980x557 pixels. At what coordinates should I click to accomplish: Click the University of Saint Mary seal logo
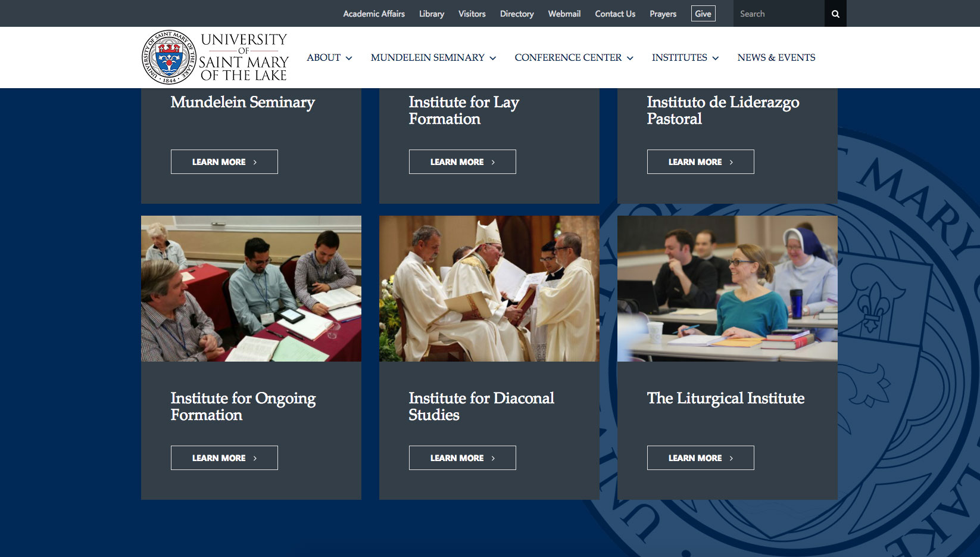(x=169, y=57)
